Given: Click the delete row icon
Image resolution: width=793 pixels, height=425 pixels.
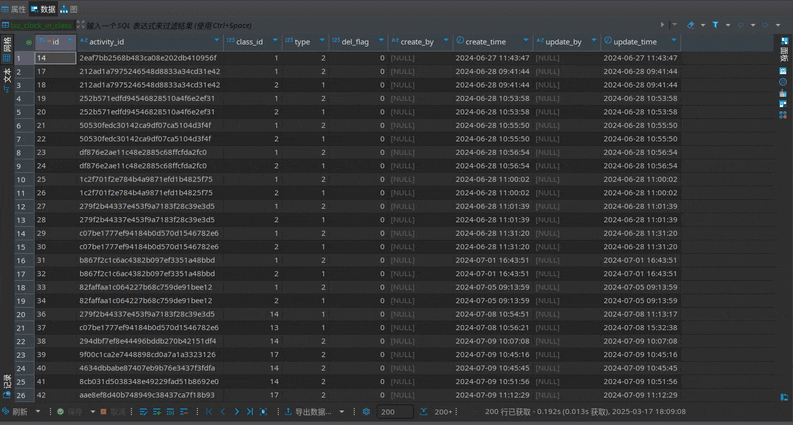Looking at the screenshot, I should tap(184, 412).
